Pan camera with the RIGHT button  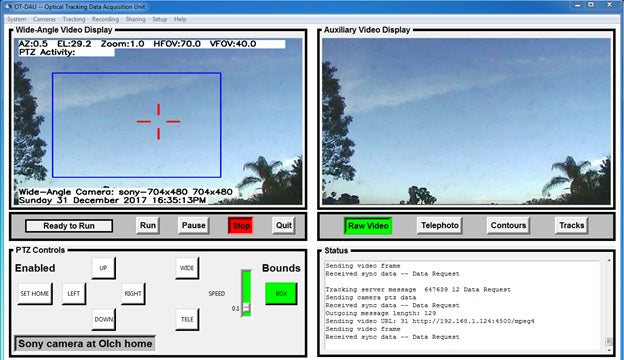133,294
